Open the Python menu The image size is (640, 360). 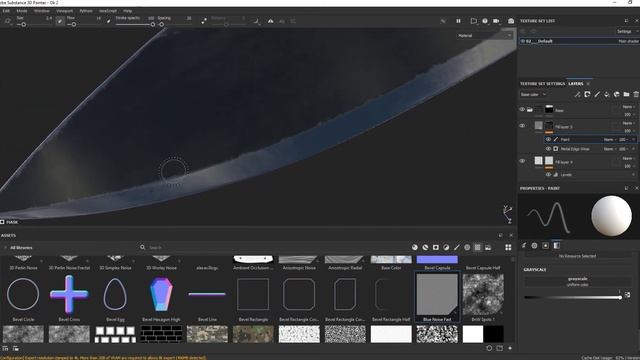click(x=86, y=11)
